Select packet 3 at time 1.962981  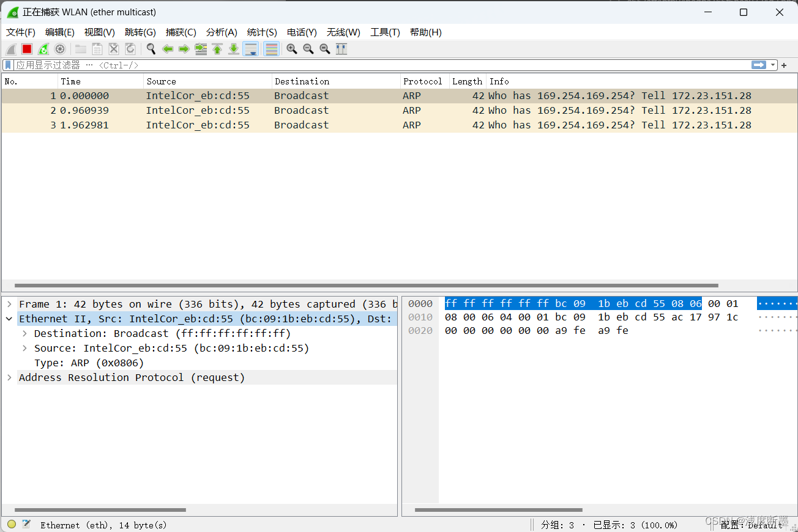coord(399,125)
